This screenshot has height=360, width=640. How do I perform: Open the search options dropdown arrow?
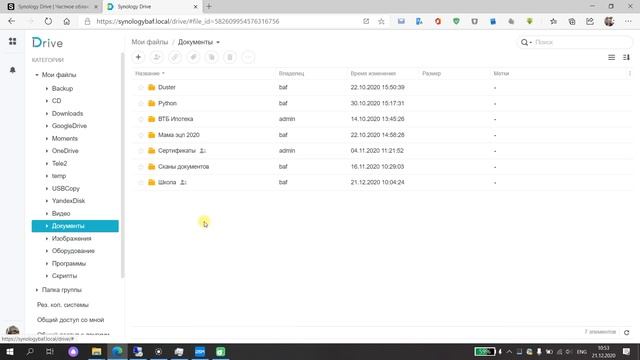click(x=530, y=42)
